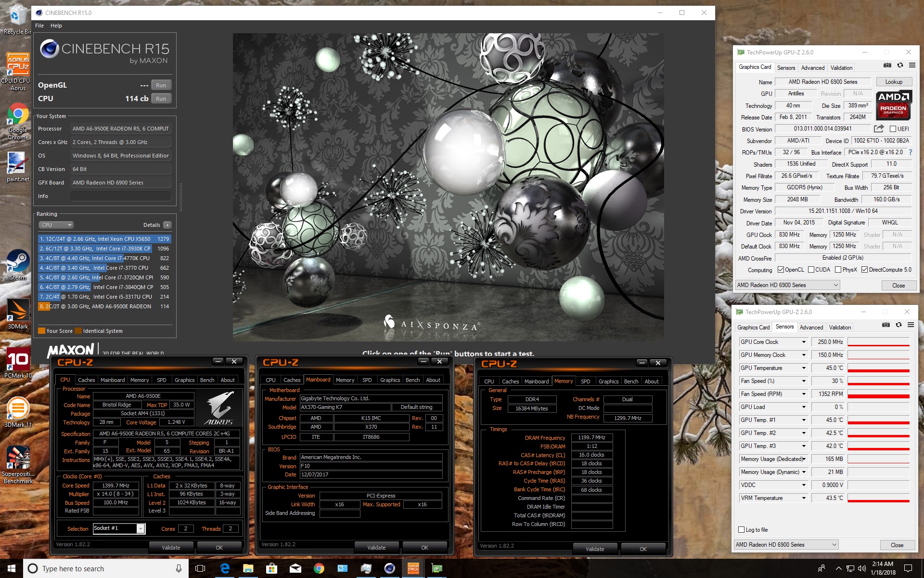Expand ranking Details arrow in Cinebench
This screenshot has height=578, width=924.
point(167,225)
